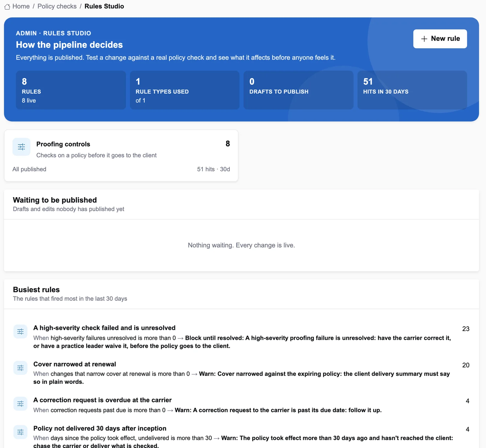Open 'A correction request is overdue at the carrier'
486x448 pixels.
102,400
